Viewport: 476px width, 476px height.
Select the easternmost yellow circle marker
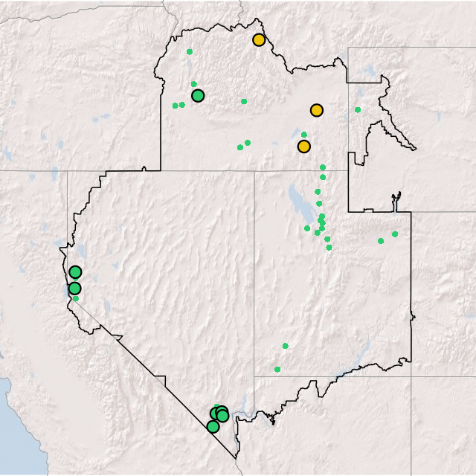pyautogui.click(x=317, y=110)
